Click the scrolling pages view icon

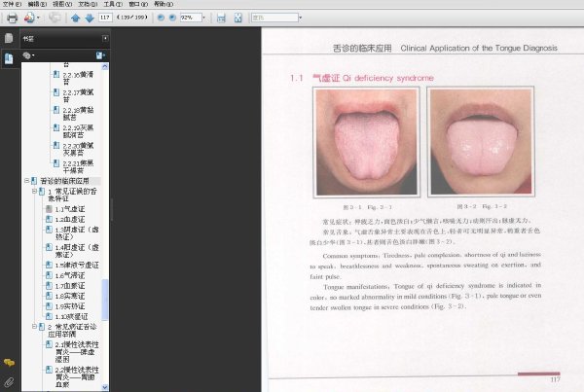tap(221, 18)
